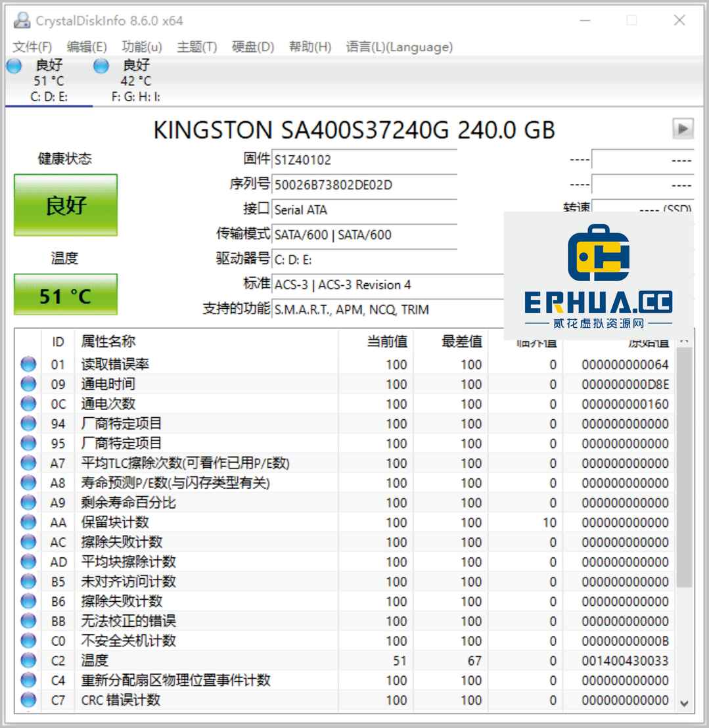The width and height of the screenshot is (709, 728).
Task: Click status orb of attribute A8 row
Action: [28, 482]
